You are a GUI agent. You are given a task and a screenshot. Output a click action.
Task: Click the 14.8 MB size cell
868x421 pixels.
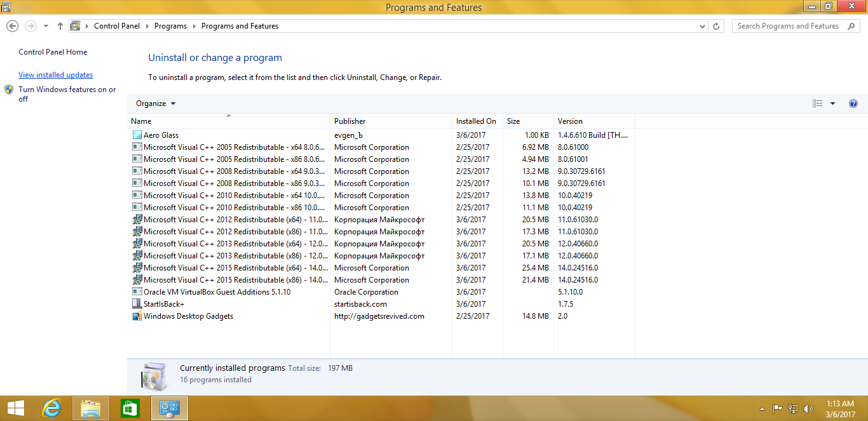[x=535, y=316]
